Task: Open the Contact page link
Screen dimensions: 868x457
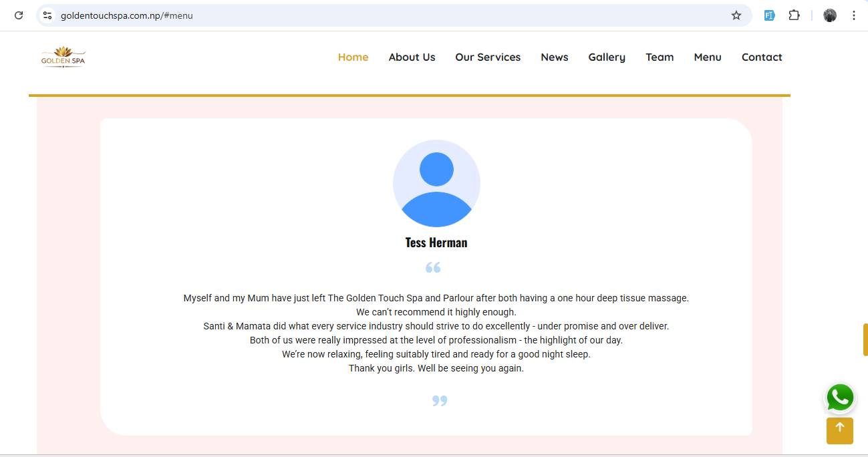Action: (x=762, y=57)
